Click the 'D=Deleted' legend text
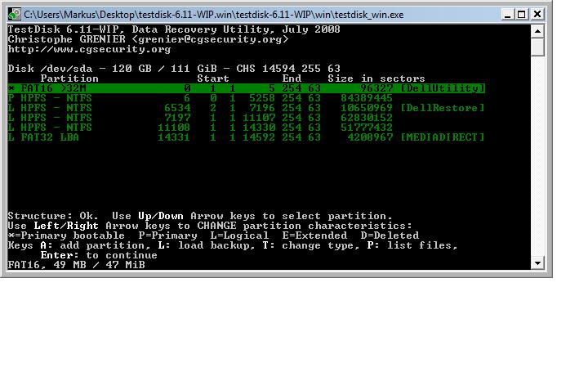Screen dimensions: 588x368 (390, 236)
